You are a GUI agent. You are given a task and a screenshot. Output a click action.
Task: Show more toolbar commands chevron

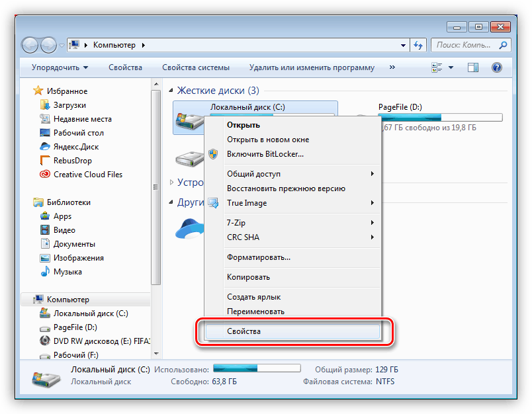392,67
